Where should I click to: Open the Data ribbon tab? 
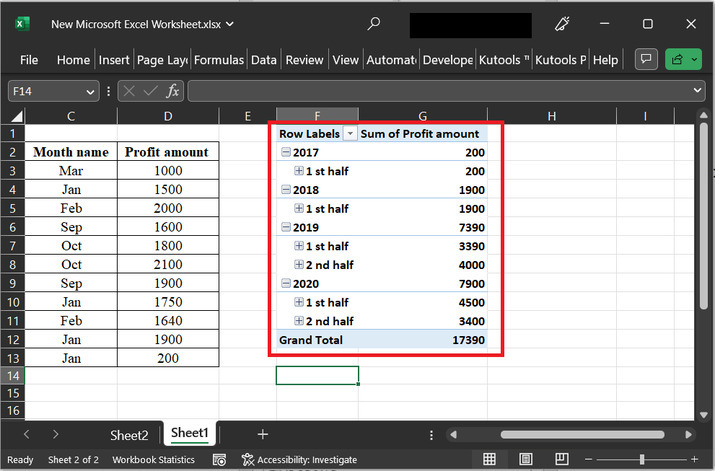coord(264,60)
